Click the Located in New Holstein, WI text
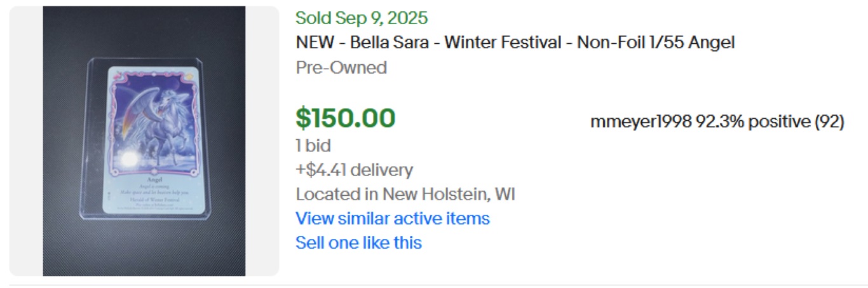 point(405,194)
